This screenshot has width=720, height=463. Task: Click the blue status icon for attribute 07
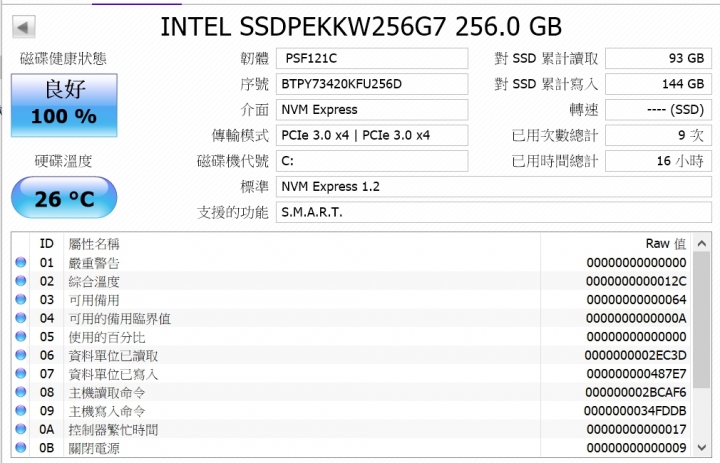click(x=21, y=373)
